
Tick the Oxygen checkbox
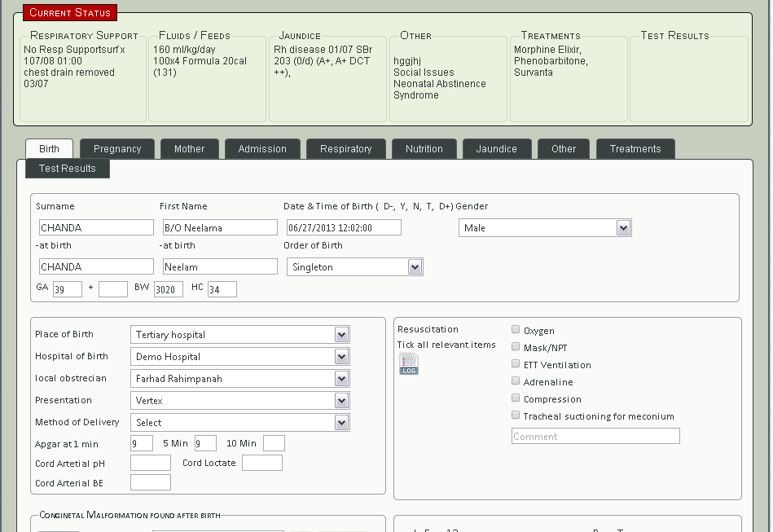[516, 330]
